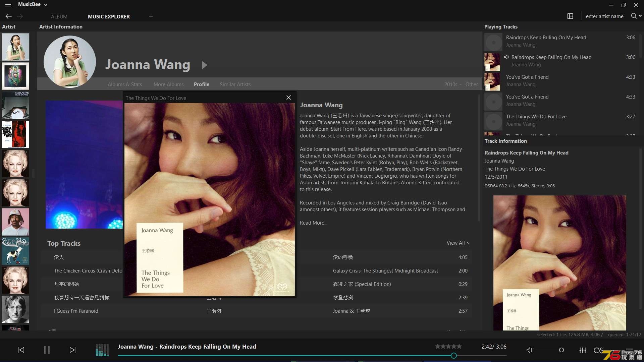This screenshot has height=362, width=644.
Task: Click Playing Tracks panel scrollbar
Action: click(641, 45)
